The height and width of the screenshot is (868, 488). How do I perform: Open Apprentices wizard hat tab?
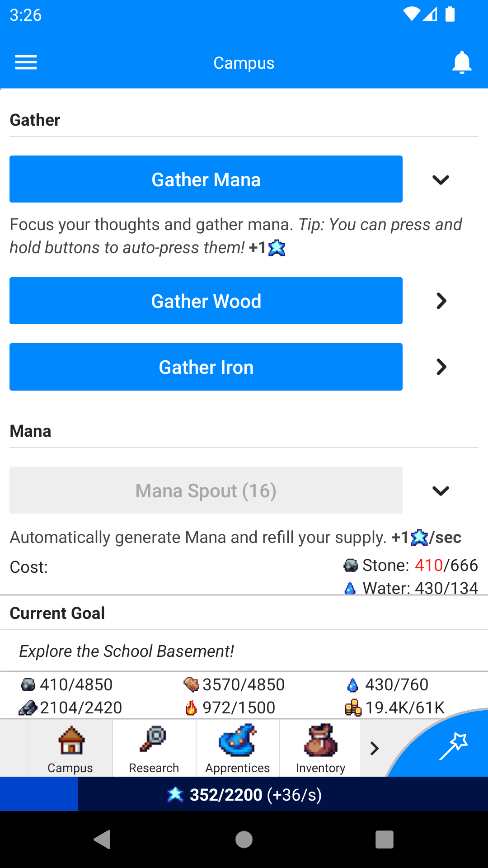(x=238, y=749)
